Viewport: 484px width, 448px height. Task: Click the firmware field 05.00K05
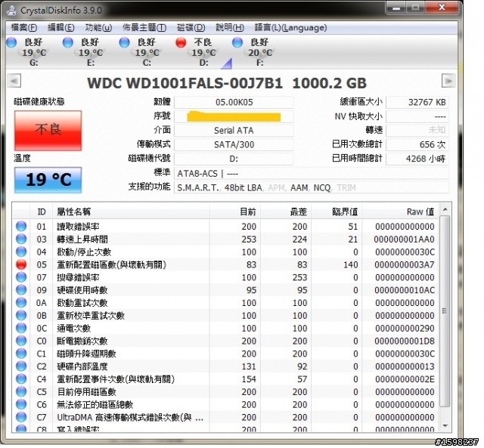coord(234,102)
